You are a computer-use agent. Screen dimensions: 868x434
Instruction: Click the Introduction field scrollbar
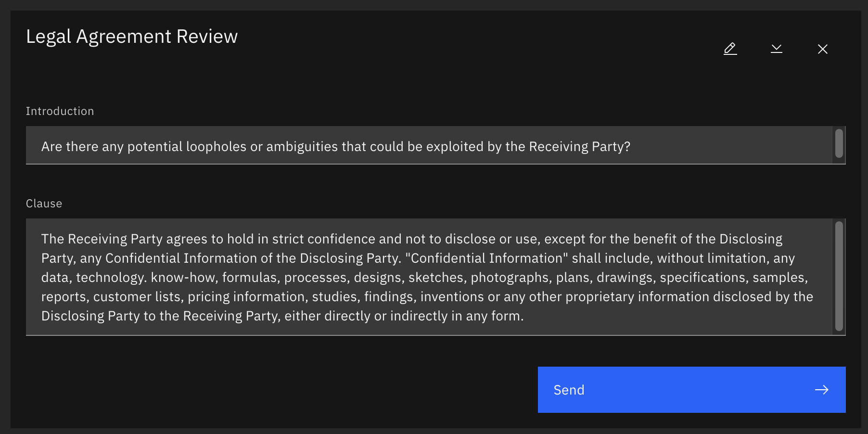pyautogui.click(x=839, y=143)
